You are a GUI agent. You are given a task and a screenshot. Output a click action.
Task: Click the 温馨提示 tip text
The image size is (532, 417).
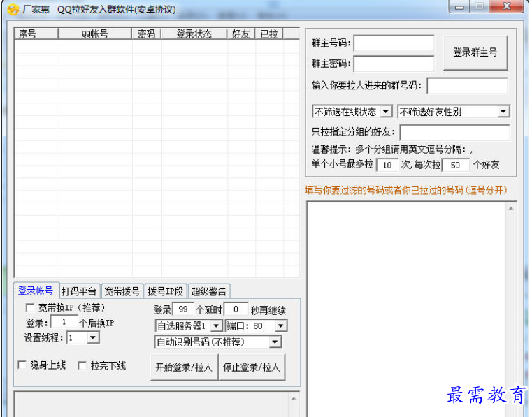pyautogui.click(x=392, y=149)
